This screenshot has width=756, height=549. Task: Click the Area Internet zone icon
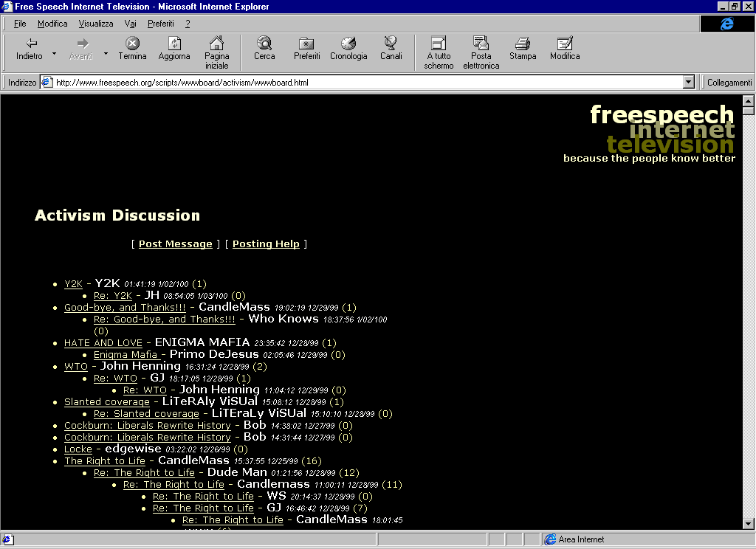pyautogui.click(x=550, y=539)
